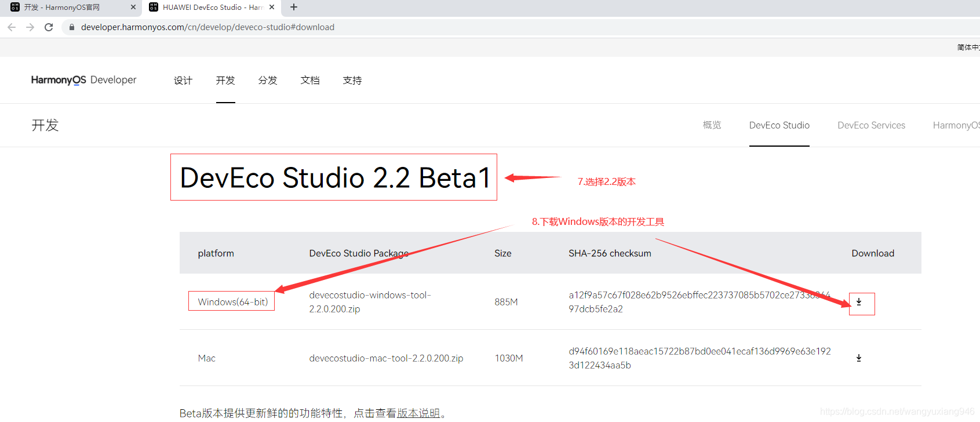
Task: Close the HUAWEI DevEco Studio tab
Action: pos(272,7)
